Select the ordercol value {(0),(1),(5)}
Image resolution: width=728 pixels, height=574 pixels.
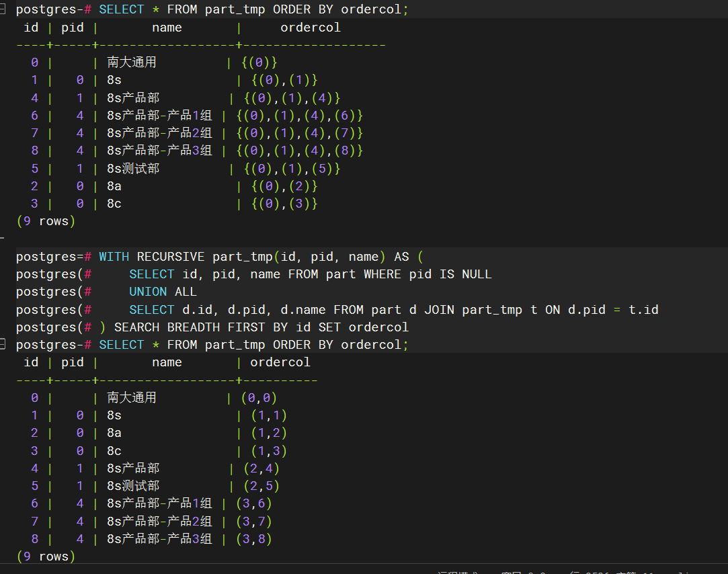(292, 169)
